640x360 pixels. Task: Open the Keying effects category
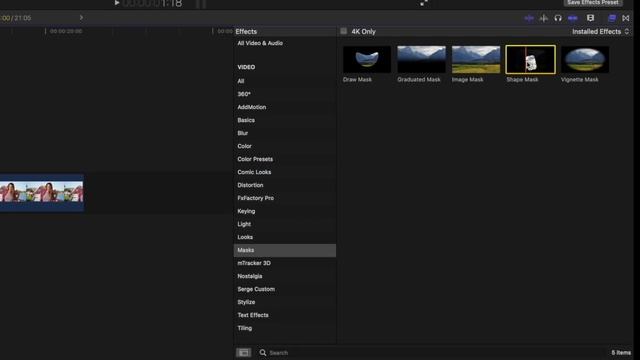point(246,211)
